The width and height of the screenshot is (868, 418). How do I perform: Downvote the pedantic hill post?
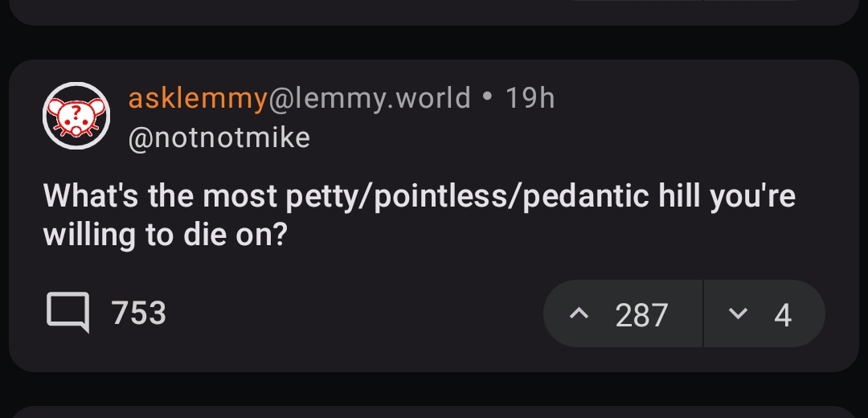(x=736, y=314)
